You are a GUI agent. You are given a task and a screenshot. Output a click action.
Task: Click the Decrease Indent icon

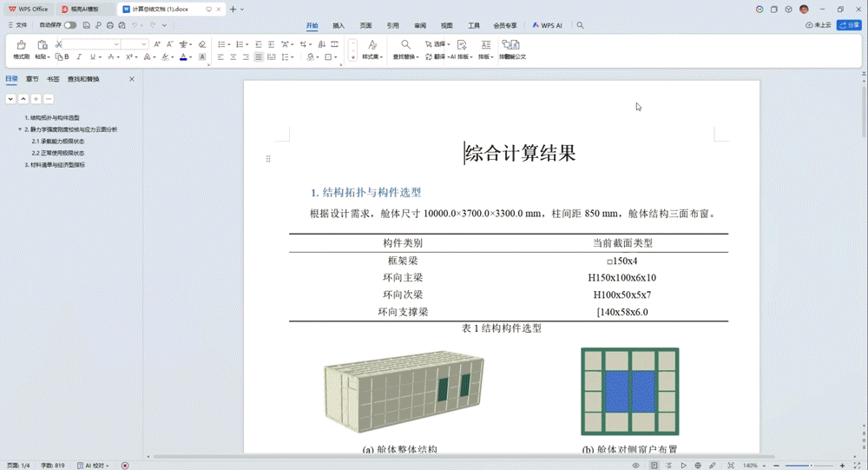coord(259,44)
